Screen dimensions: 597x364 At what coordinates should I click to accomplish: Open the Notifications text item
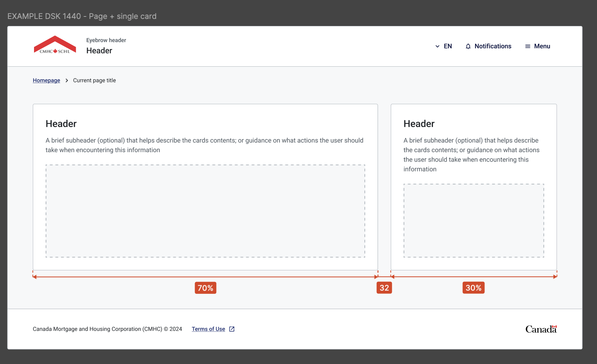493,46
